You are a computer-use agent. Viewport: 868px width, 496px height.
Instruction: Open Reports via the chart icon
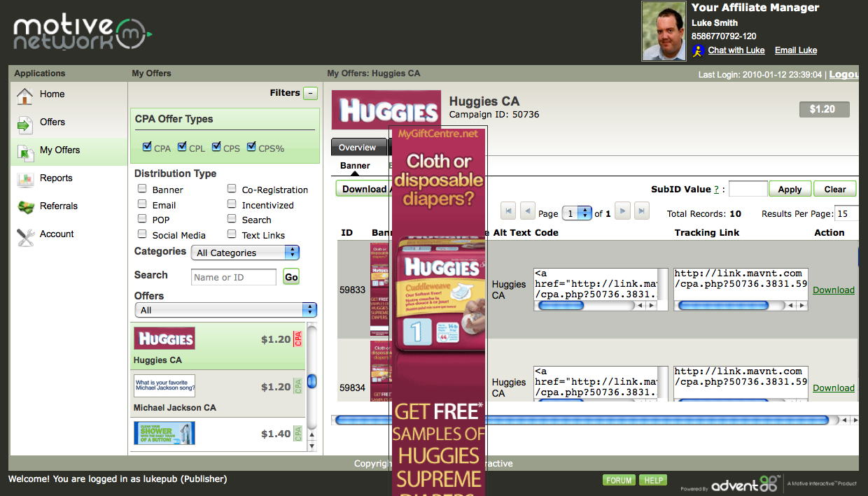click(25, 179)
